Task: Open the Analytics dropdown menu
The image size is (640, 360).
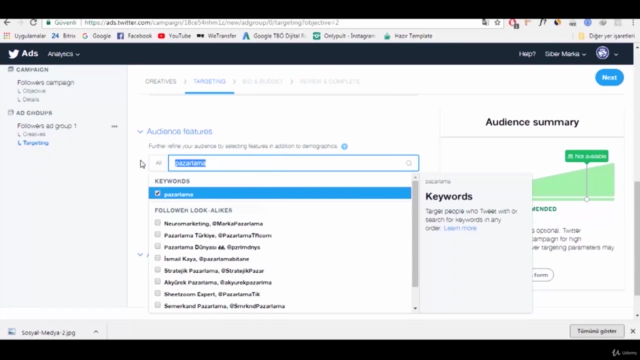Action: (63, 54)
